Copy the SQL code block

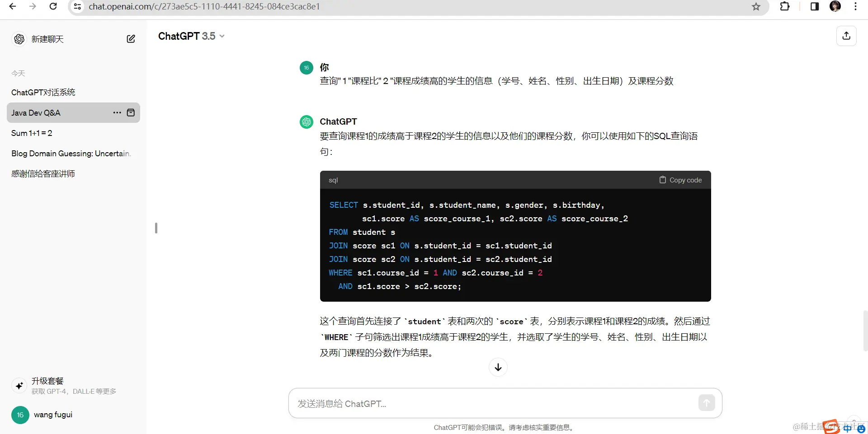click(680, 180)
